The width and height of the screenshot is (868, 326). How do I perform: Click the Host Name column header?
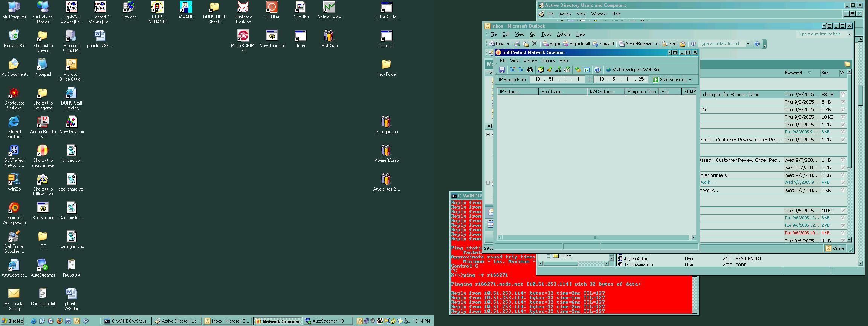point(562,92)
